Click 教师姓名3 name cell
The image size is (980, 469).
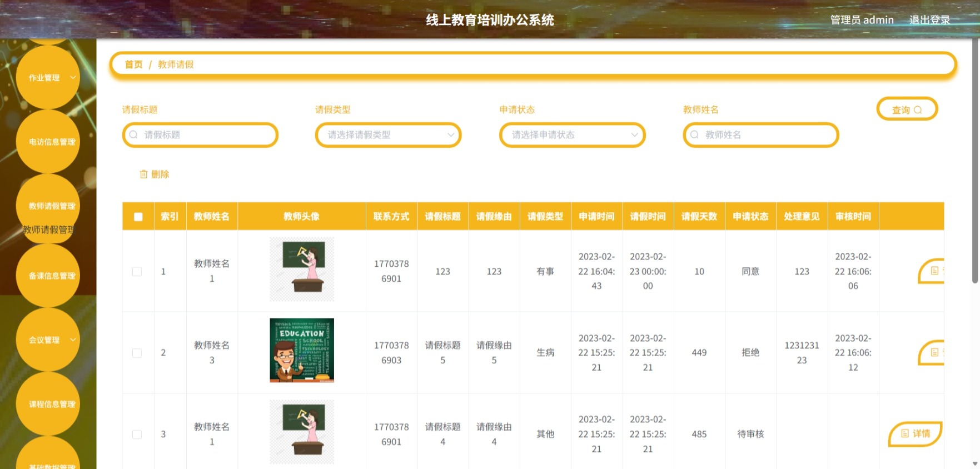212,352
